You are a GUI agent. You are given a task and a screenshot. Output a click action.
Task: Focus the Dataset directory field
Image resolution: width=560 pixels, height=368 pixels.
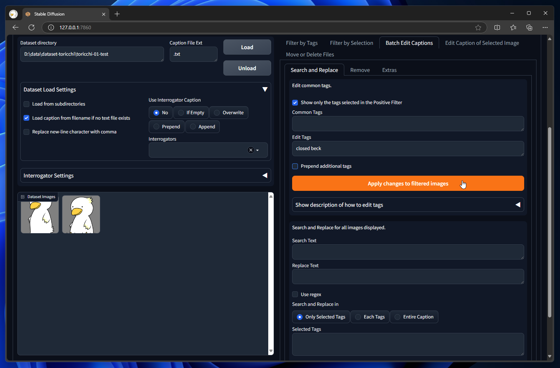pos(92,54)
